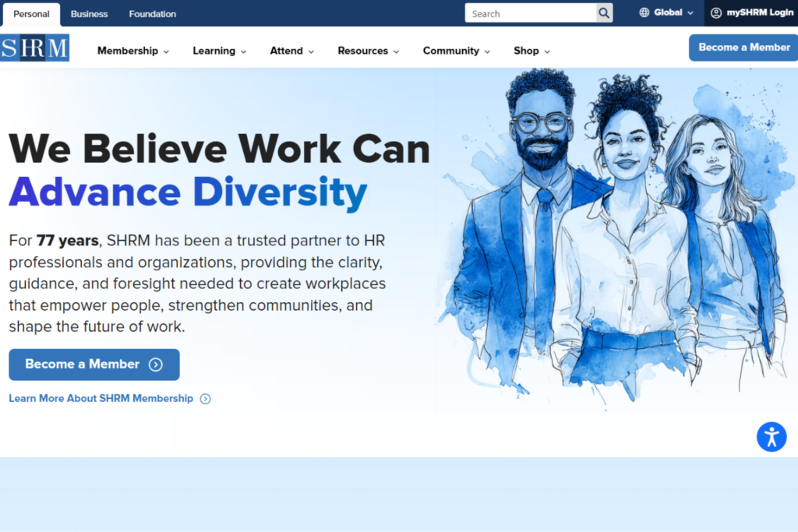Expand the Community menu chevron
Screen dimensions: 798x532
point(488,52)
